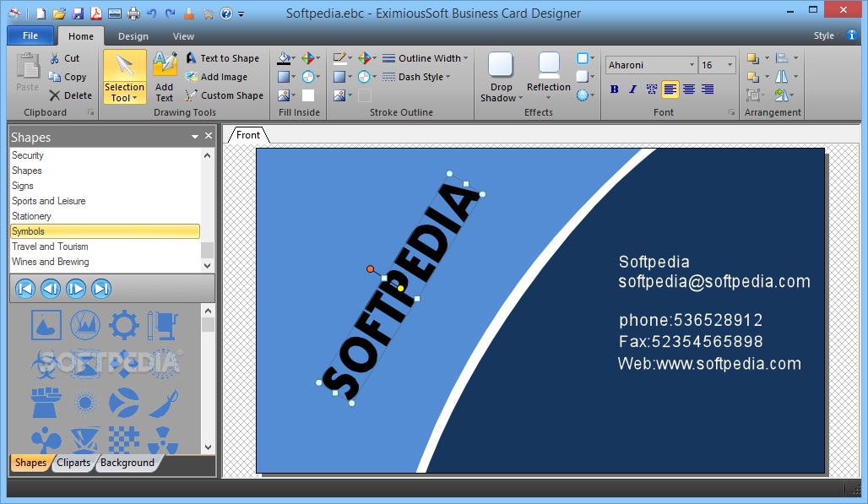Click the email text on the card
This screenshot has height=504, width=868.
click(x=714, y=282)
